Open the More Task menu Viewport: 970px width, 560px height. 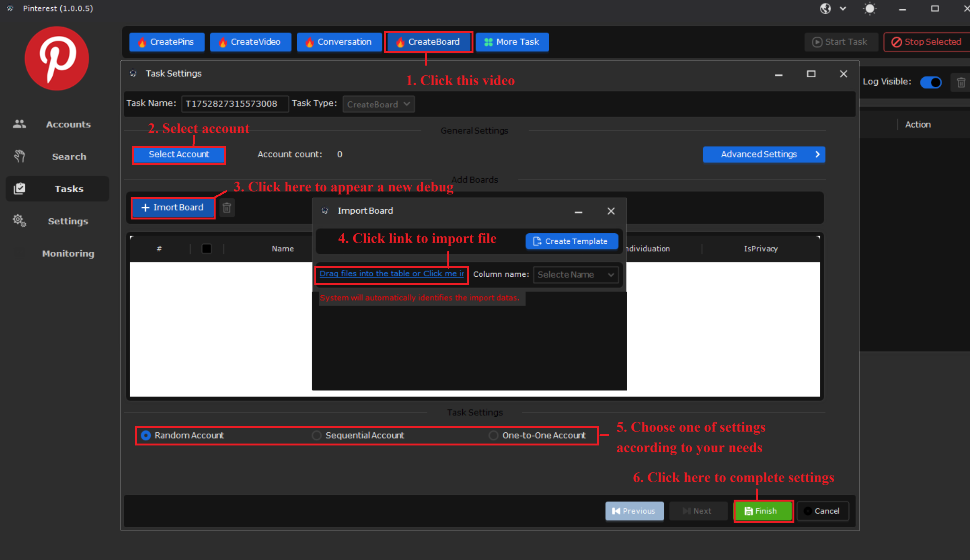tap(512, 42)
